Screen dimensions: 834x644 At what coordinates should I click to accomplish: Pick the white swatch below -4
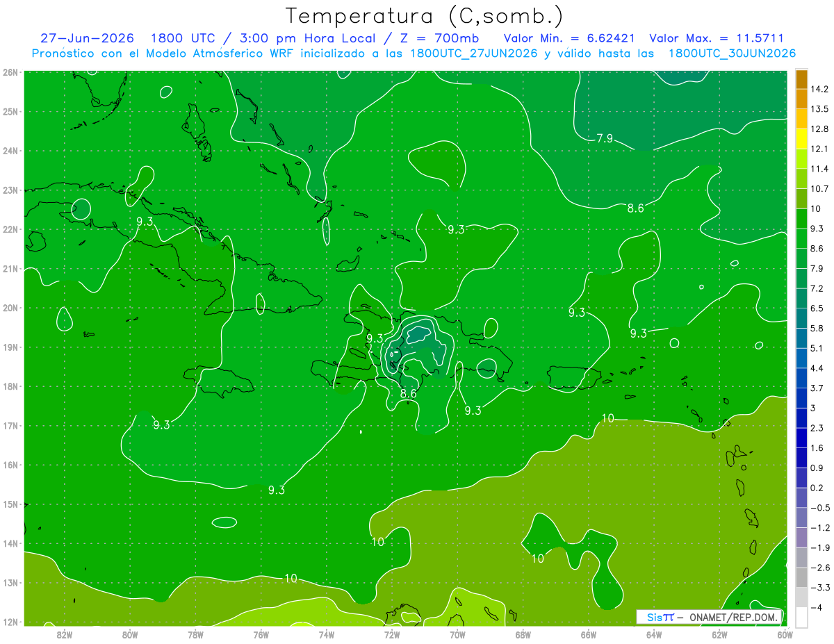801,616
